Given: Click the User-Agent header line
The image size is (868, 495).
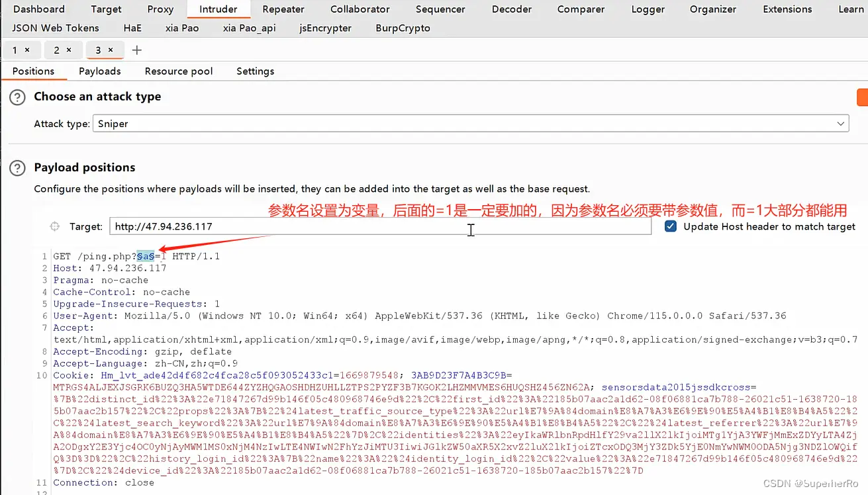Looking at the screenshot, I should [420, 316].
